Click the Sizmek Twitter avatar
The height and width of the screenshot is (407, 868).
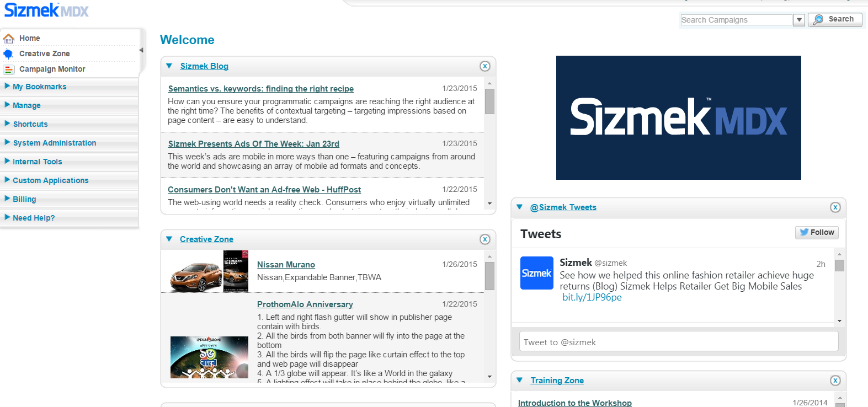[x=537, y=273]
